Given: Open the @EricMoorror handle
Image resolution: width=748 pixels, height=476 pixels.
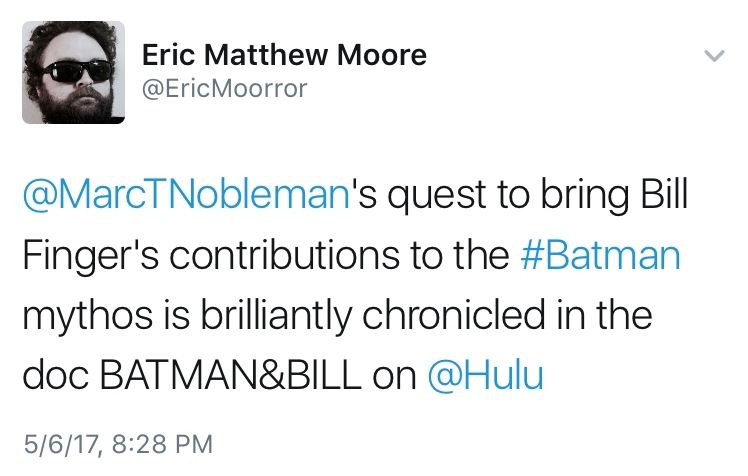Looking at the screenshot, I should (225, 89).
